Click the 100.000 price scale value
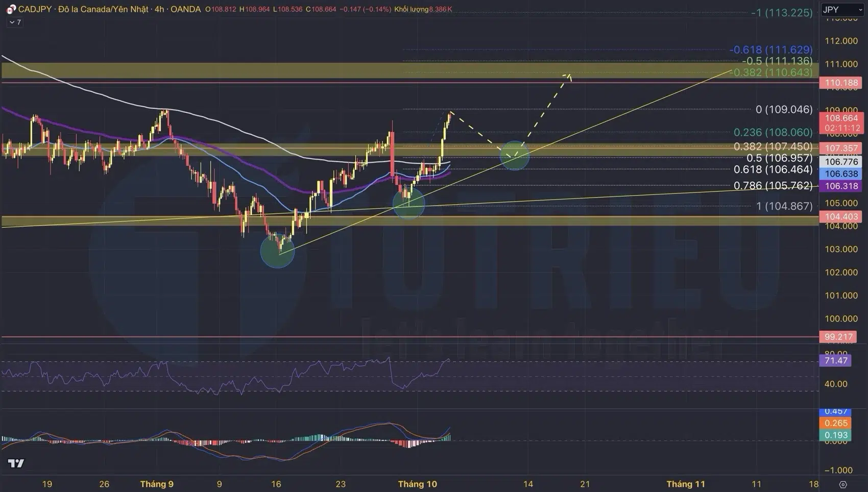Image resolution: width=868 pixels, height=492 pixels. coord(841,318)
